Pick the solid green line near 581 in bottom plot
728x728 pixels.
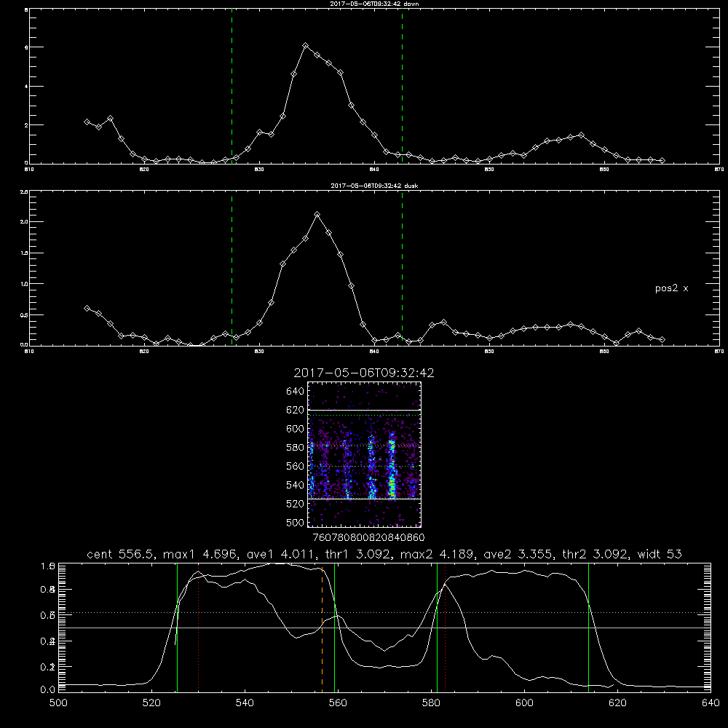pos(437,628)
